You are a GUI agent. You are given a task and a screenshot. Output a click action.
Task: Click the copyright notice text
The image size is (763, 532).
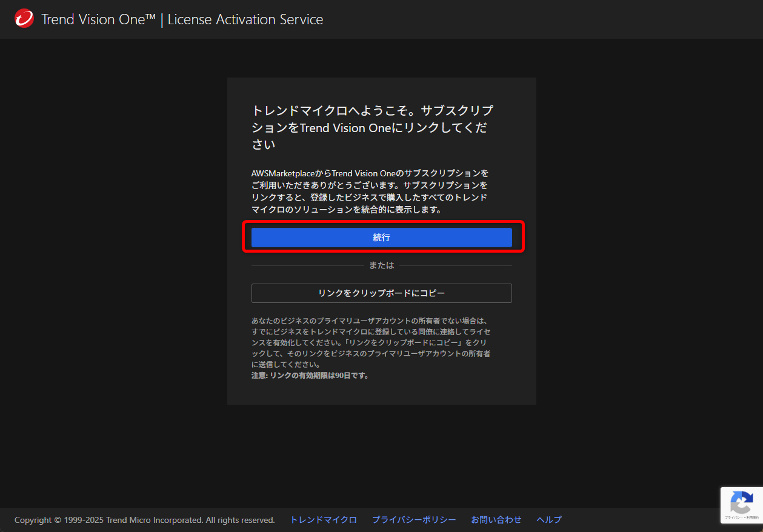click(145, 520)
